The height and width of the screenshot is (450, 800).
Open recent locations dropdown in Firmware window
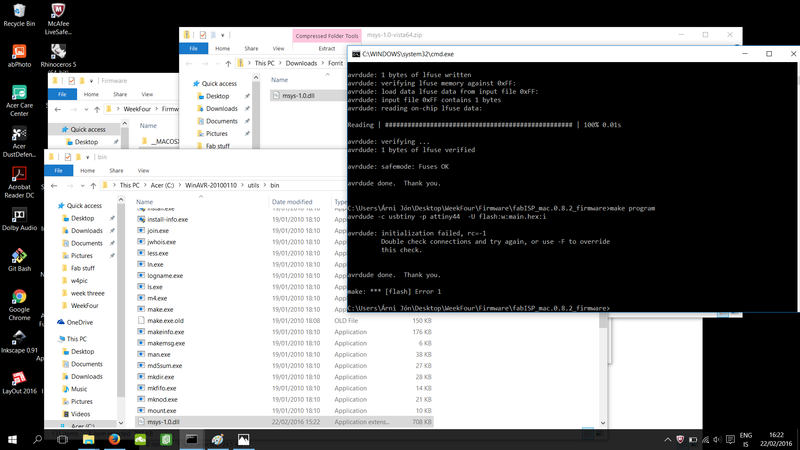click(x=86, y=109)
